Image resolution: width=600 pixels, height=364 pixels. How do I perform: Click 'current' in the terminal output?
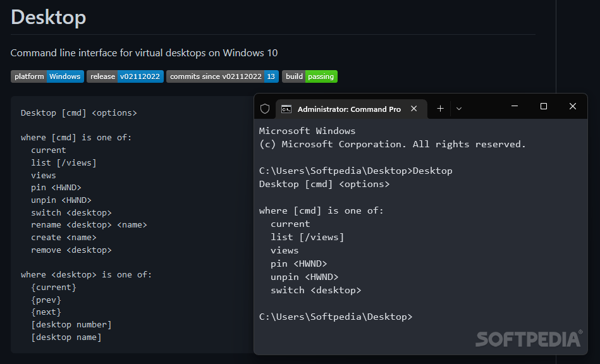[x=290, y=224]
